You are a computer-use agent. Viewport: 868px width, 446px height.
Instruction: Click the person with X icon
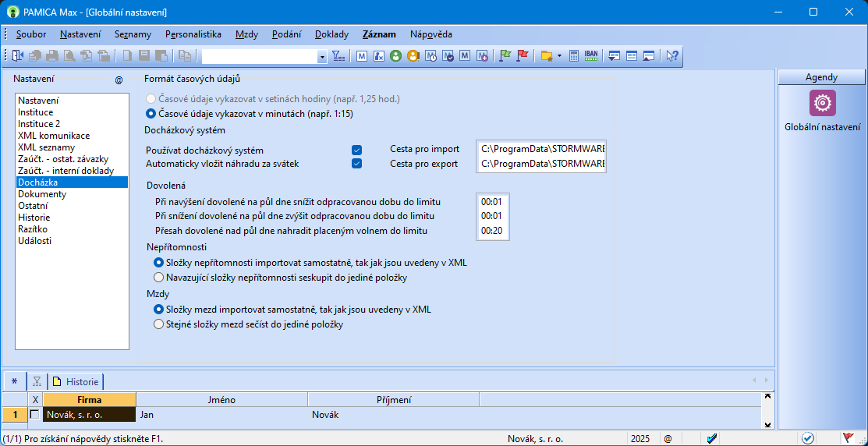click(x=379, y=56)
